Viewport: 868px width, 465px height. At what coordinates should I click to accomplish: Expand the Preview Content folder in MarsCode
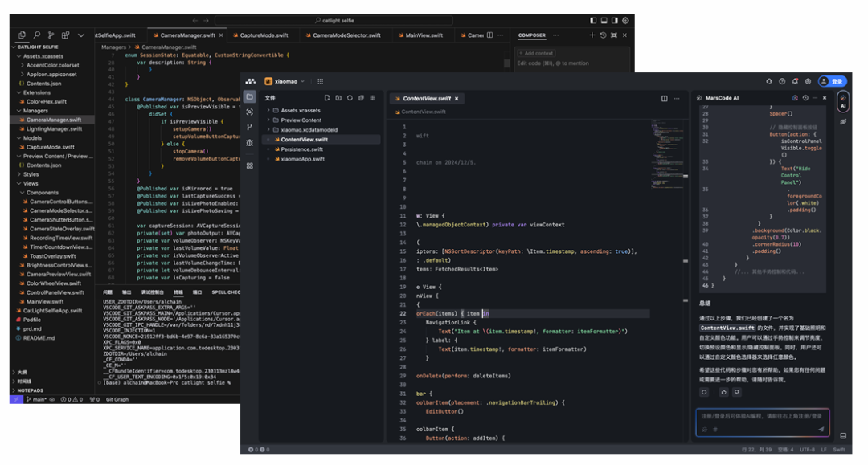(301, 120)
